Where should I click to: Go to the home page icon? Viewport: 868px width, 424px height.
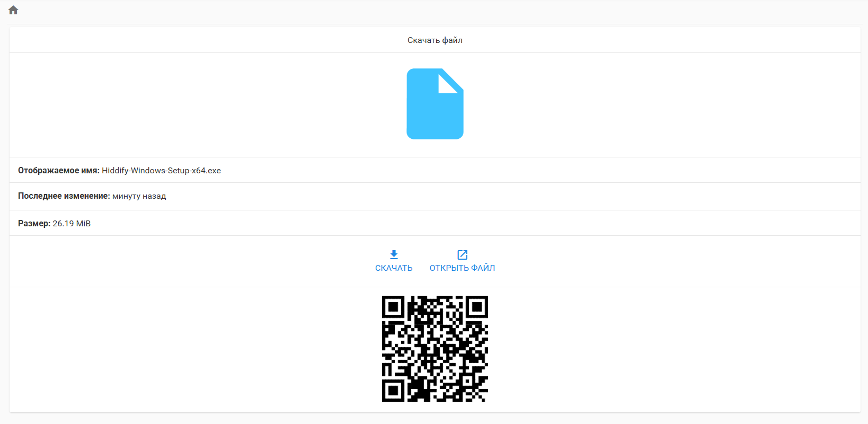(13, 10)
